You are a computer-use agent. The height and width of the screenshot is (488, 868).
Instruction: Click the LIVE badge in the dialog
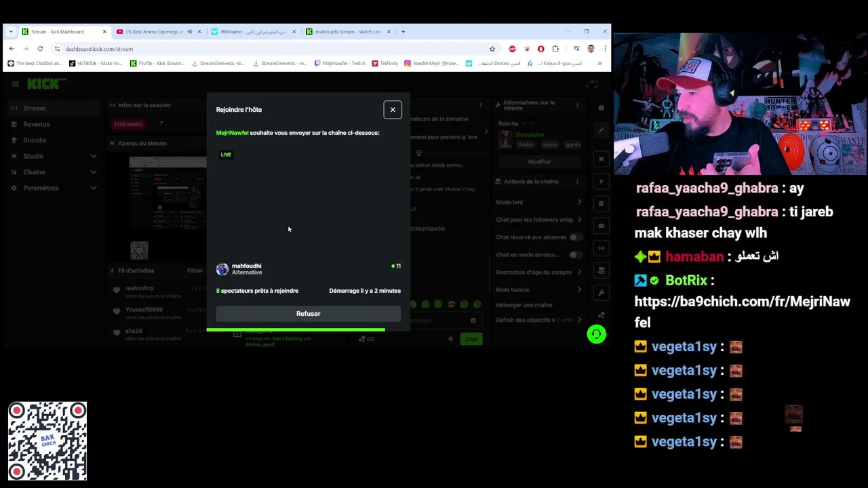(226, 155)
